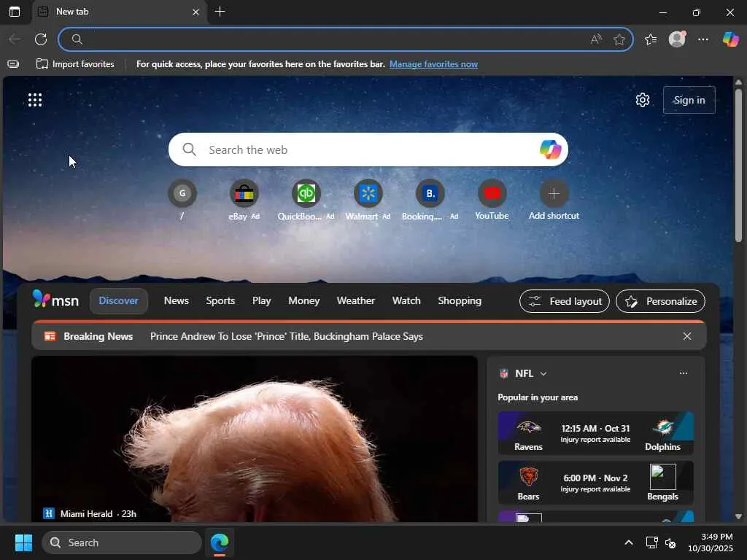This screenshot has width=747, height=560.
Task: Open the tab actions menu icon
Action: click(x=15, y=12)
